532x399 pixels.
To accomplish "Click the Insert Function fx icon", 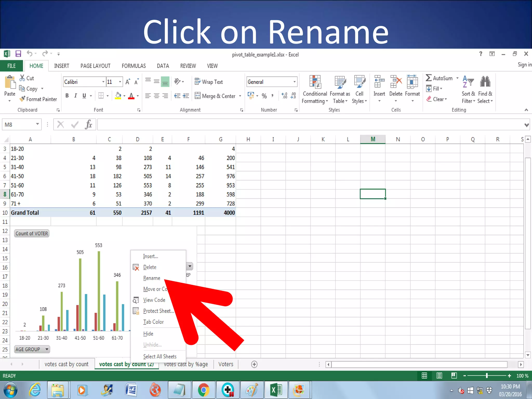I will pos(89,124).
